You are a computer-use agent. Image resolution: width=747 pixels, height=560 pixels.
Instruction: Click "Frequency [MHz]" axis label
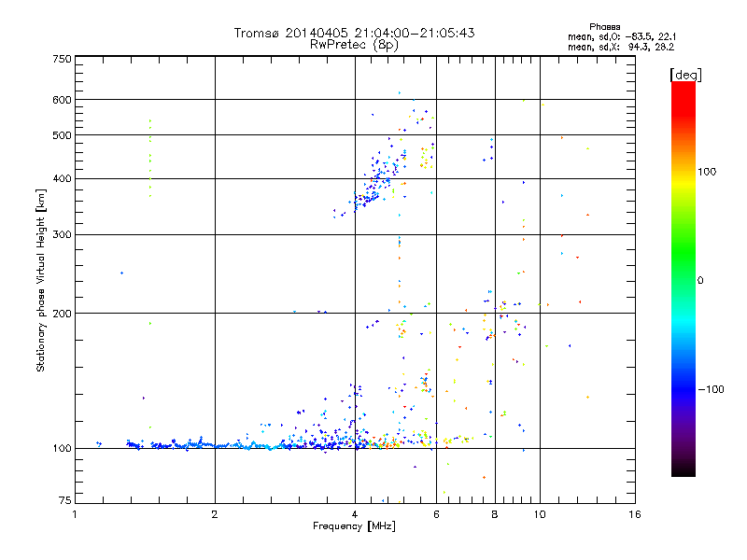tap(354, 526)
